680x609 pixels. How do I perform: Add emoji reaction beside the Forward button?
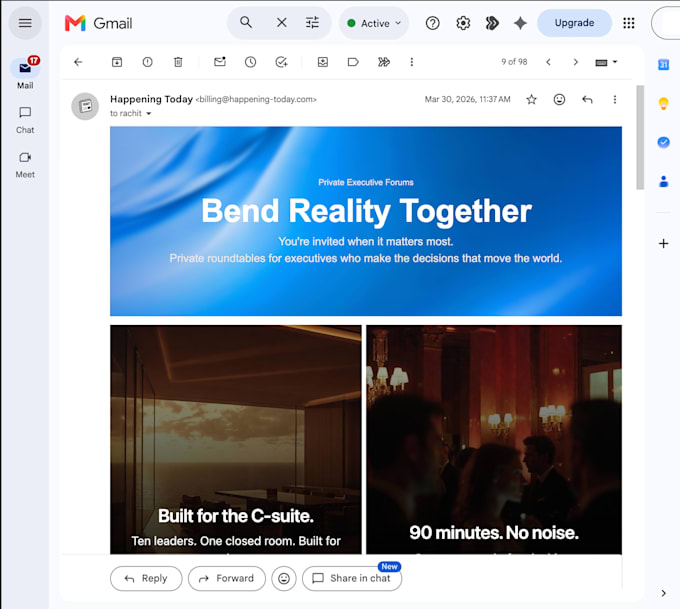point(284,578)
